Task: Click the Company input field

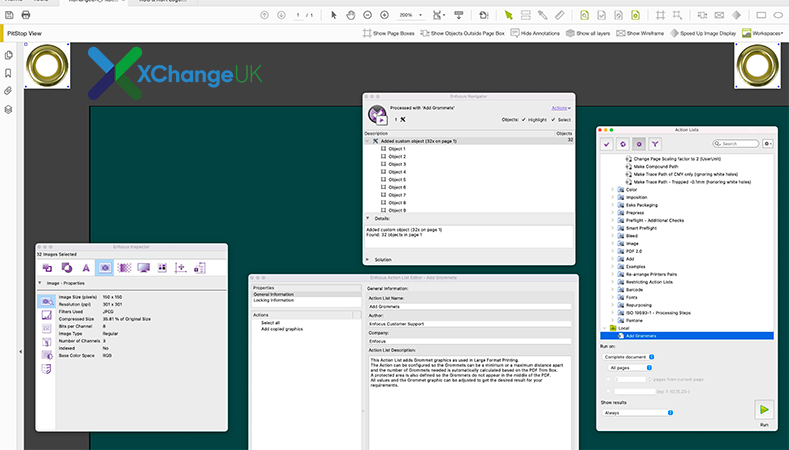Action: 470,341
